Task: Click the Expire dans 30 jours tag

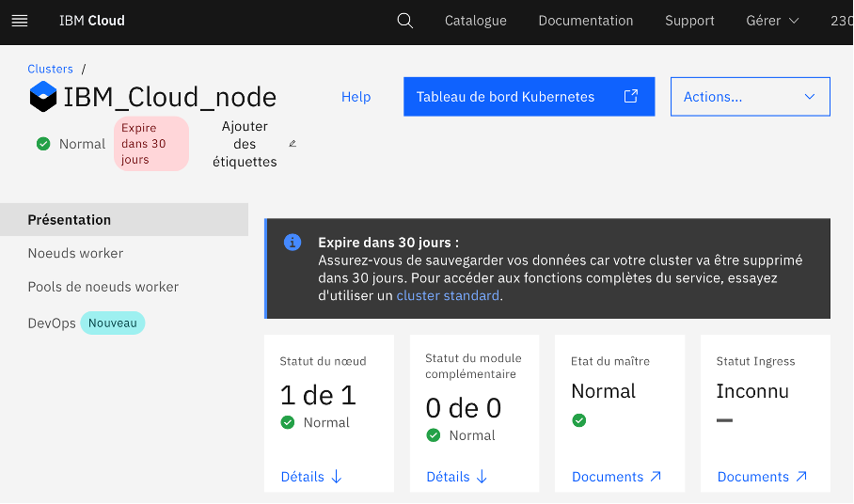Action: tap(150, 144)
